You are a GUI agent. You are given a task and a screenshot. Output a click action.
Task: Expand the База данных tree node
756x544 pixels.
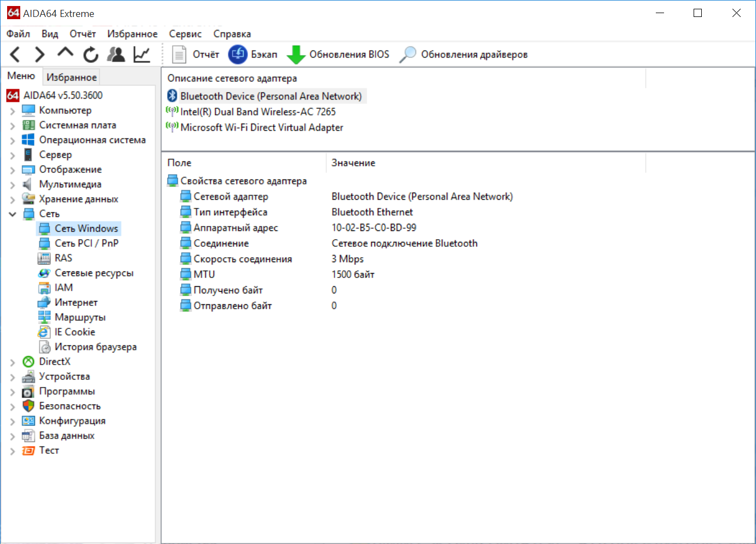coord(12,436)
